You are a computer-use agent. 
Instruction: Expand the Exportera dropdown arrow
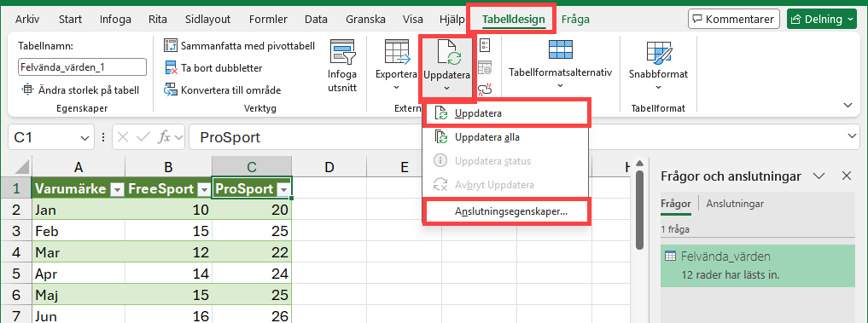pyautogui.click(x=396, y=88)
